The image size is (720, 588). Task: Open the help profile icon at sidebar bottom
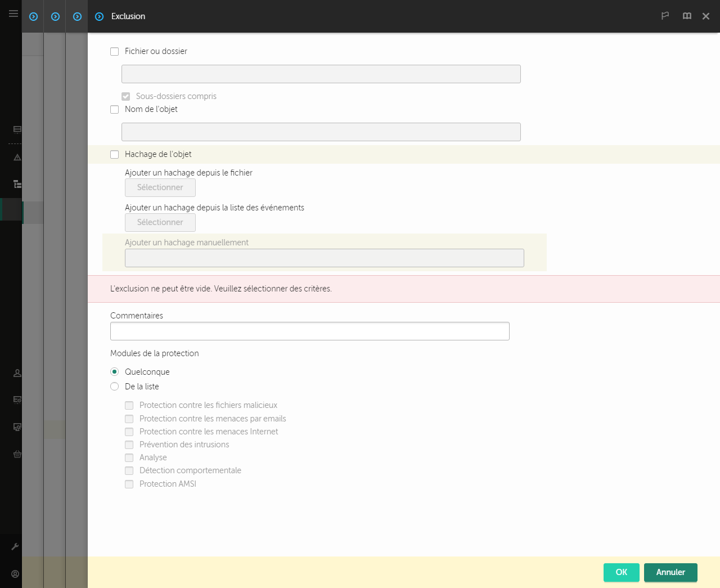[x=15, y=574]
